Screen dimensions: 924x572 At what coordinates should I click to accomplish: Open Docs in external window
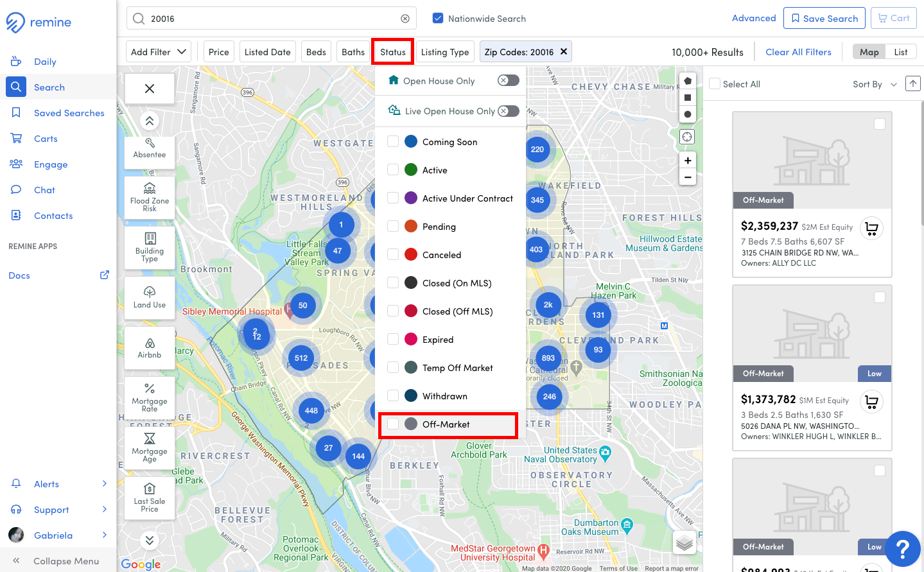tap(105, 275)
